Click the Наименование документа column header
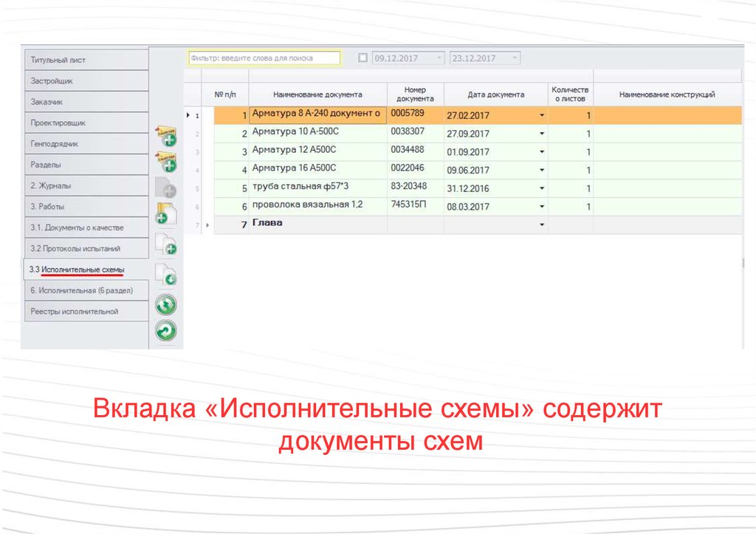This screenshot has height=534, width=756. [x=317, y=95]
